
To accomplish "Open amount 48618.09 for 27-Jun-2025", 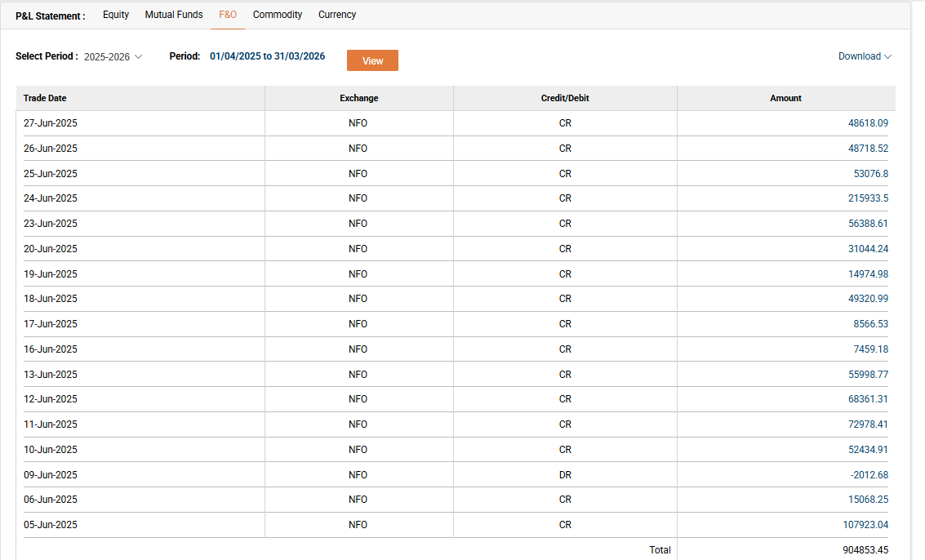I will pyautogui.click(x=868, y=123).
